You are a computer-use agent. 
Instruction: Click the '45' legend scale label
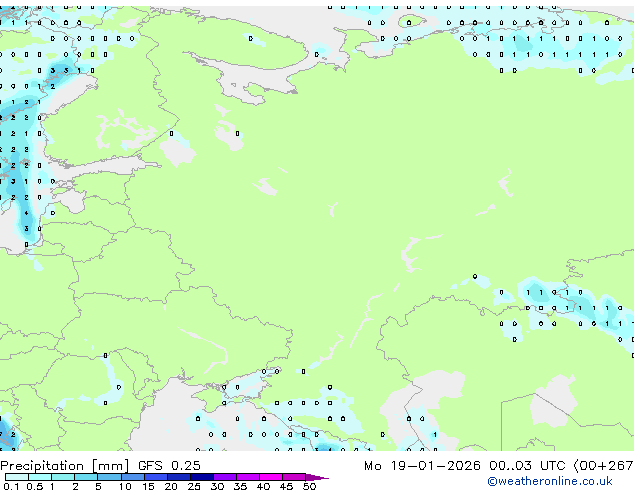tap(286, 486)
